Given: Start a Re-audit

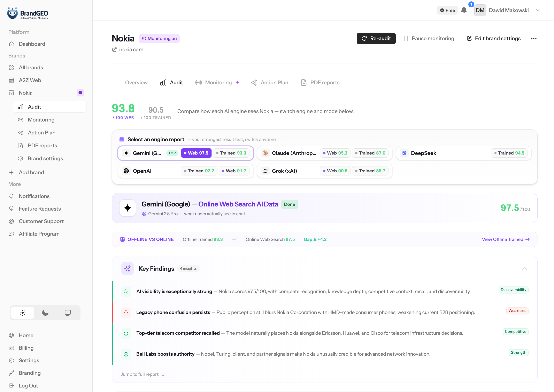Looking at the screenshot, I should [x=376, y=38].
